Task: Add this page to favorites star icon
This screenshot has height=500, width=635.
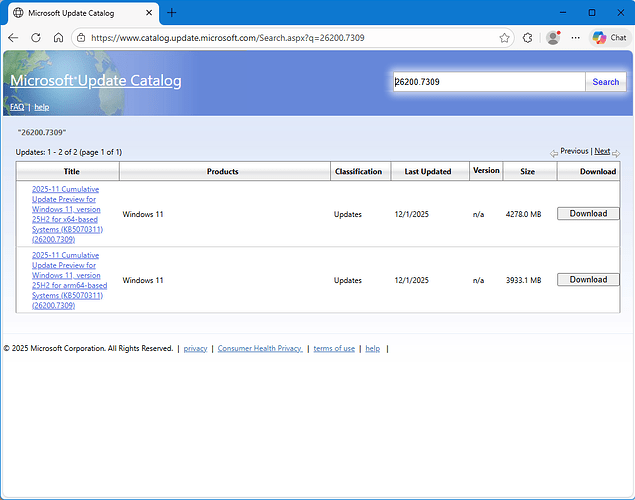Action: [505, 38]
